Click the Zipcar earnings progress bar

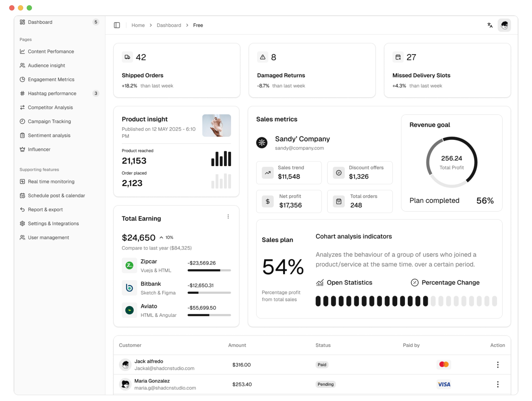pyautogui.click(x=209, y=270)
